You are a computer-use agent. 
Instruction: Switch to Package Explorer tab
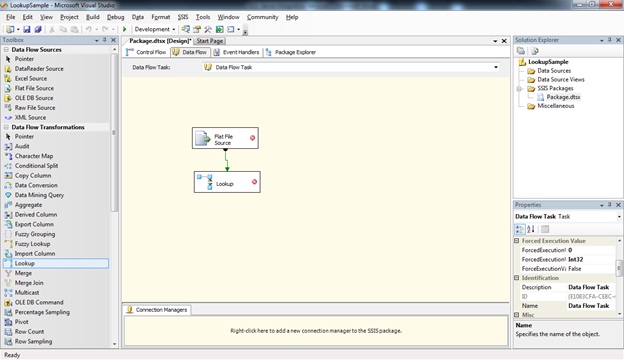pos(291,52)
